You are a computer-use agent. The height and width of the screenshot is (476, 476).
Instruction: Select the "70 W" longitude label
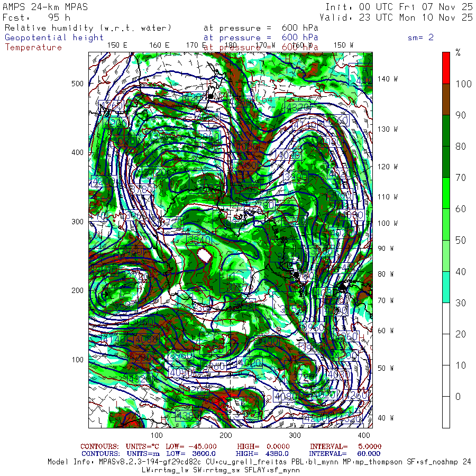(386, 300)
